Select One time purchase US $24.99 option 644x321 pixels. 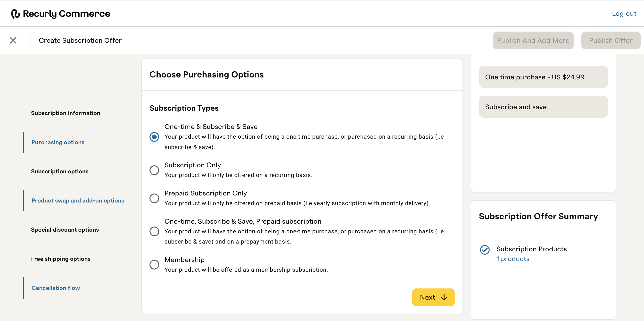click(543, 77)
